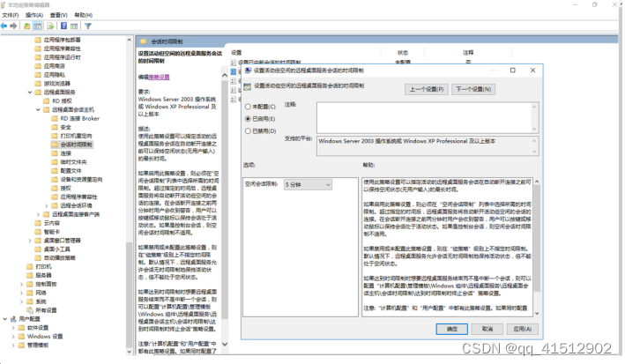Click the 取消 button
625x364 pixels.
[487, 329]
